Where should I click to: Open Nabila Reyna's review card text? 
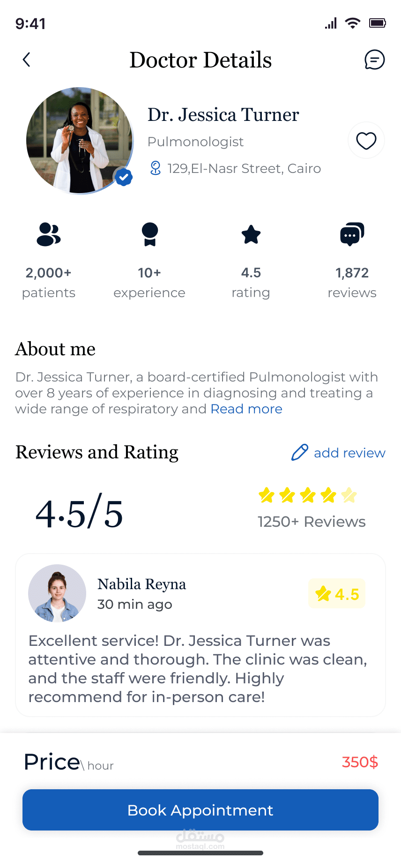(197, 669)
